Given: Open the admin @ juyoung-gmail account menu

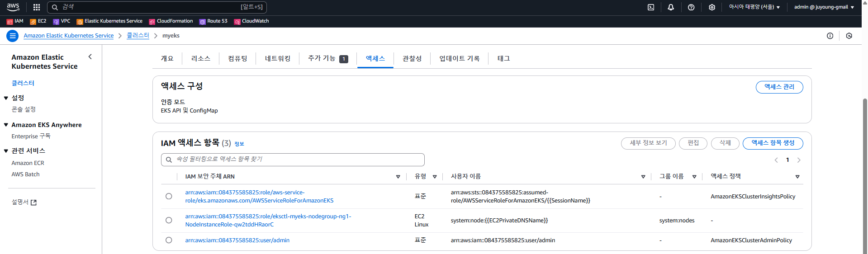Looking at the screenshot, I should [824, 7].
